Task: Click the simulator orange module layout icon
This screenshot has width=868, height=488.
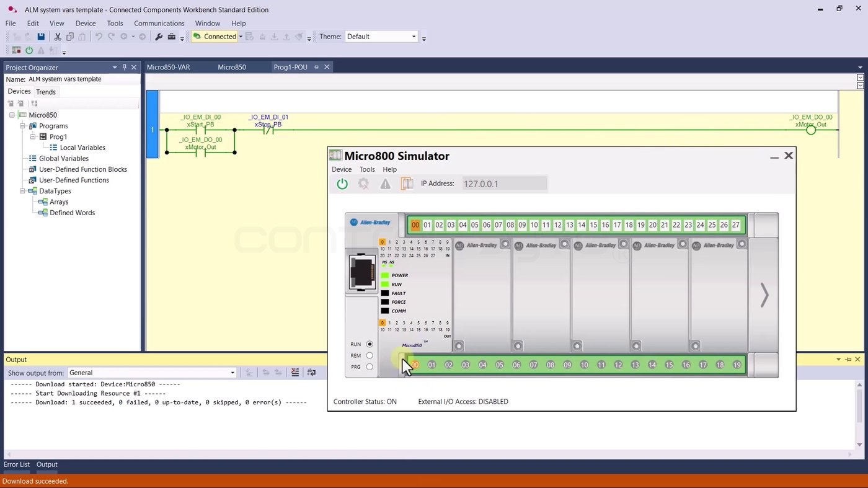Action: click(407, 184)
